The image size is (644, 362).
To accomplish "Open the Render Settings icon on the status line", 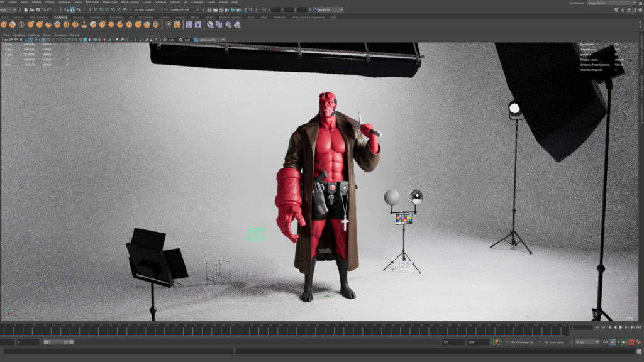I will pyautogui.click(x=226, y=11).
